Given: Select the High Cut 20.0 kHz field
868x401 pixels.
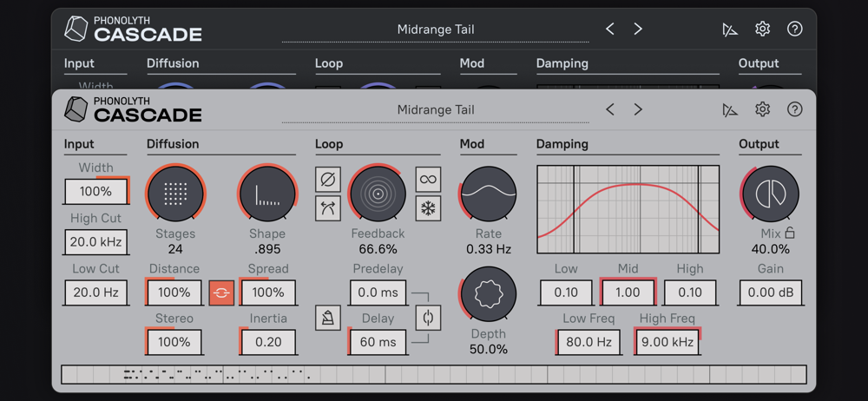Looking at the screenshot, I should [x=96, y=242].
